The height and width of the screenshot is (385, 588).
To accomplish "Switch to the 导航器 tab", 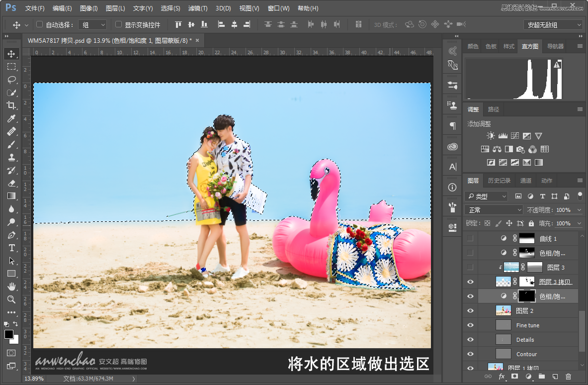I will 555,46.
